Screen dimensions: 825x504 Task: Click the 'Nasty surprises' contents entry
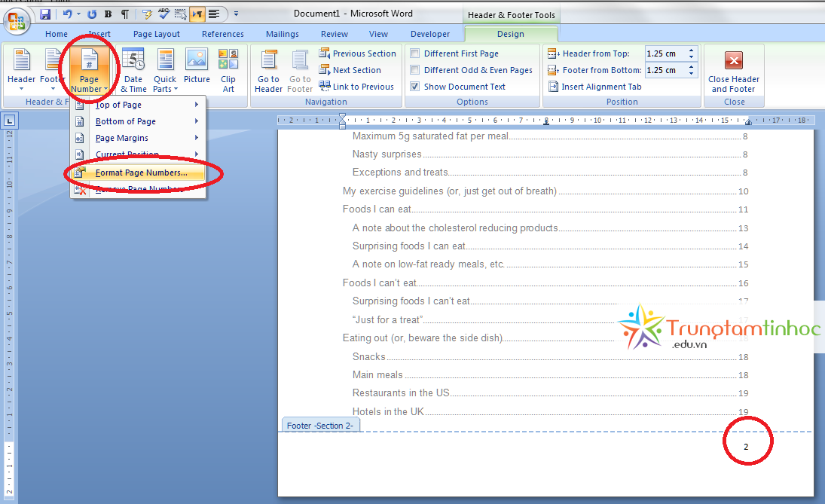(x=550, y=154)
